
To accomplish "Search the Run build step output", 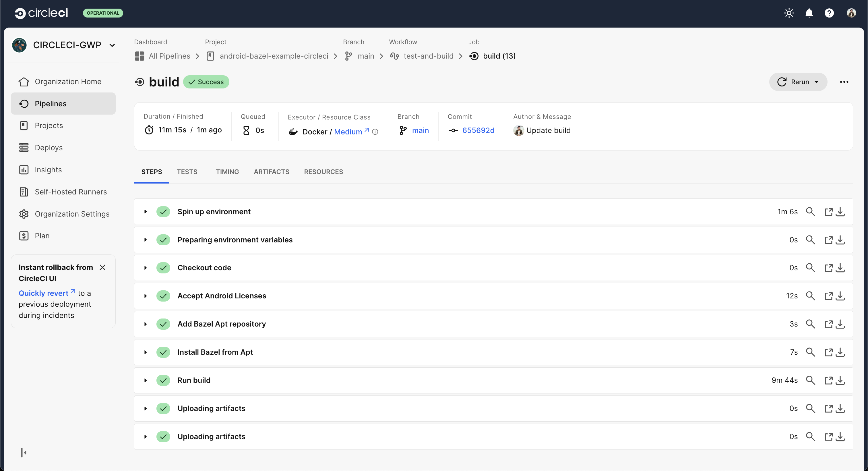I will [x=810, y=380].
